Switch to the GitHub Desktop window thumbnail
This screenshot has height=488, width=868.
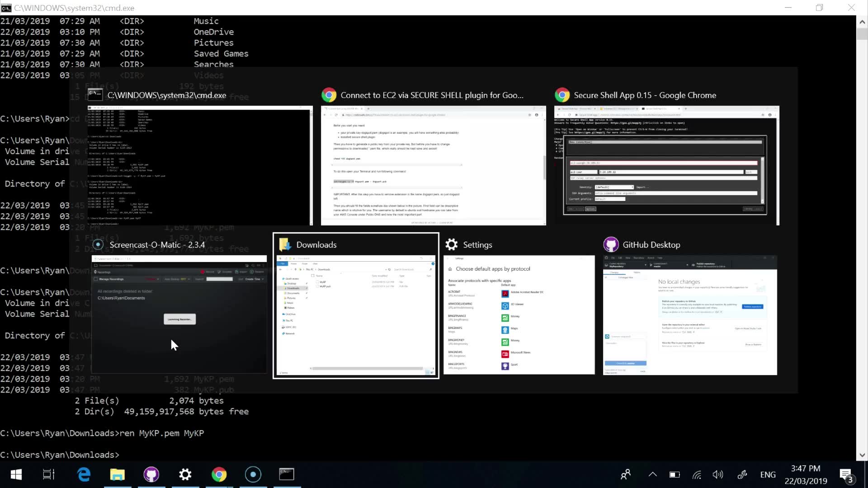click(x=690, y=314)
